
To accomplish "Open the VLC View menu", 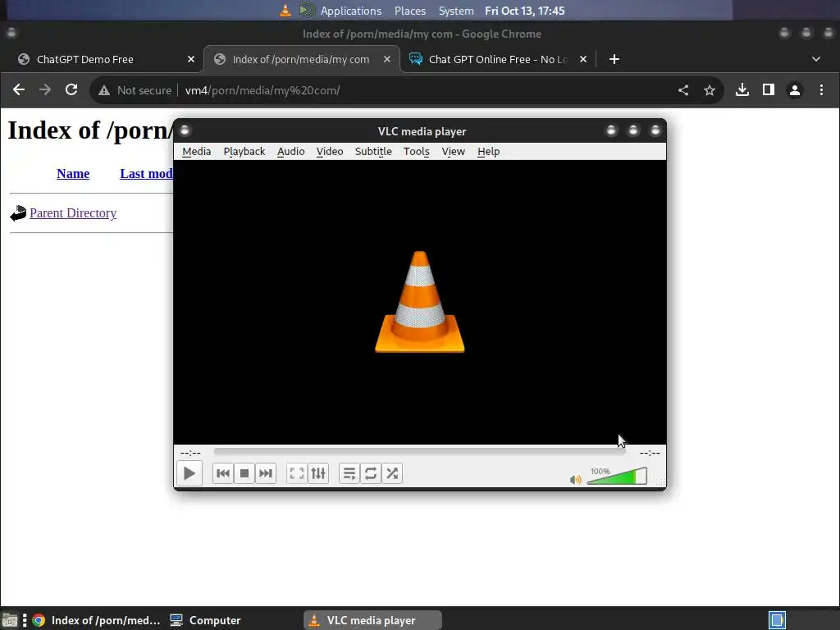I will tap(453, 152).
